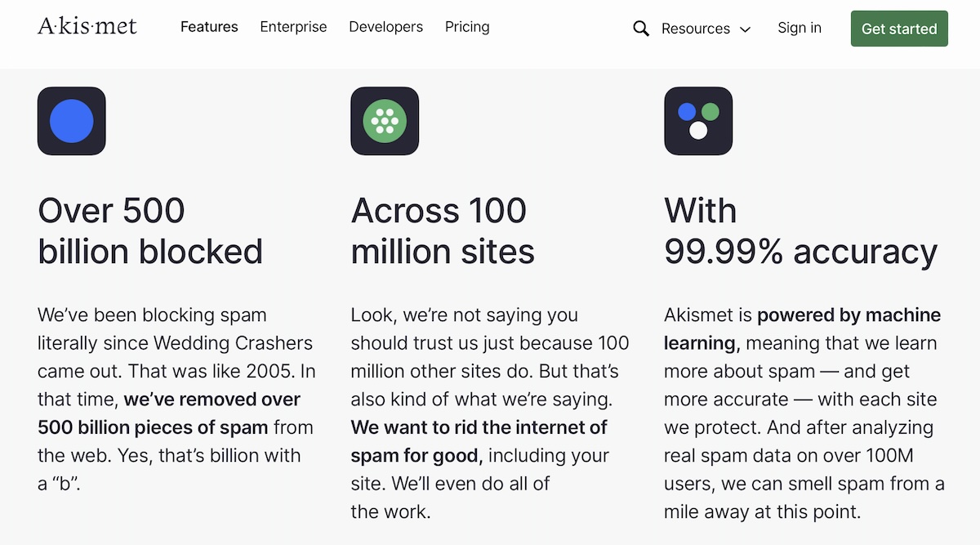This screenshot has height=545, width=980.
Task: Click bold text 'powered by machine learning'
Action: click(849, 315)
